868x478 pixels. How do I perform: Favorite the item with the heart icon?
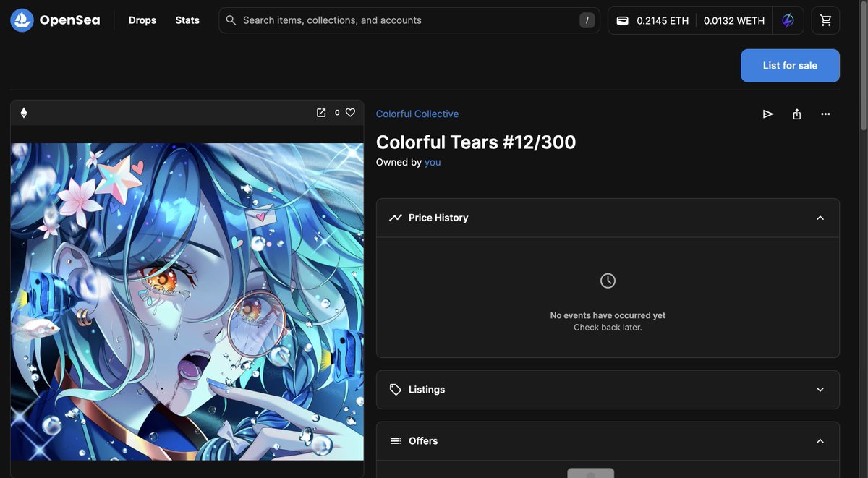pos(350,112)
